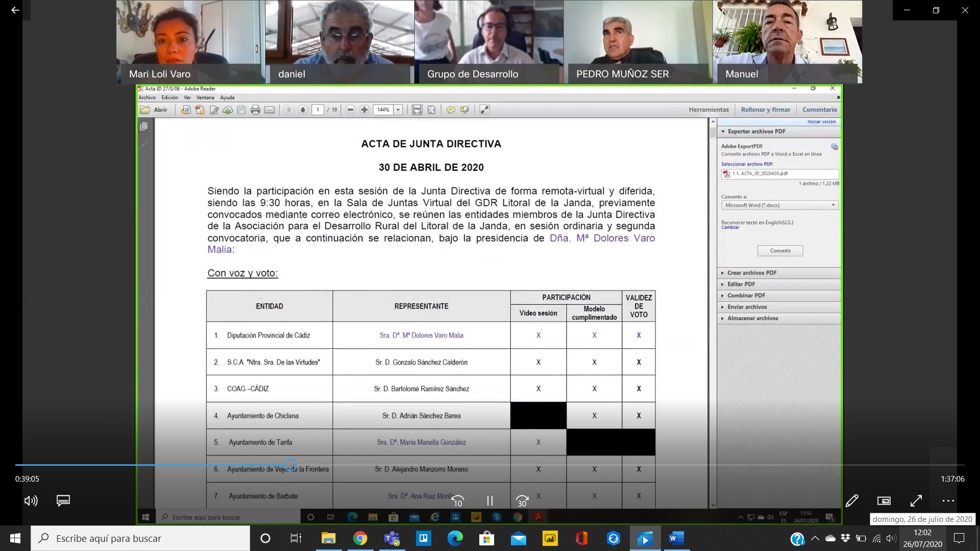This screenshot has height=551, width=980.
Task: Go back using the player's back arrow
Action: [x=15, y=10]
